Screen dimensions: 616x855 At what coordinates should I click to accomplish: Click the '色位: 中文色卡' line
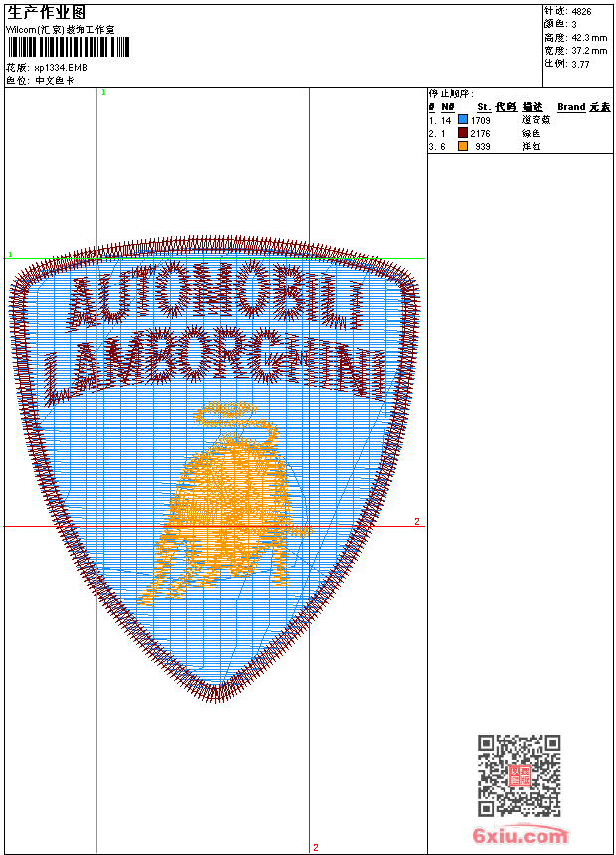pos(40,81)
